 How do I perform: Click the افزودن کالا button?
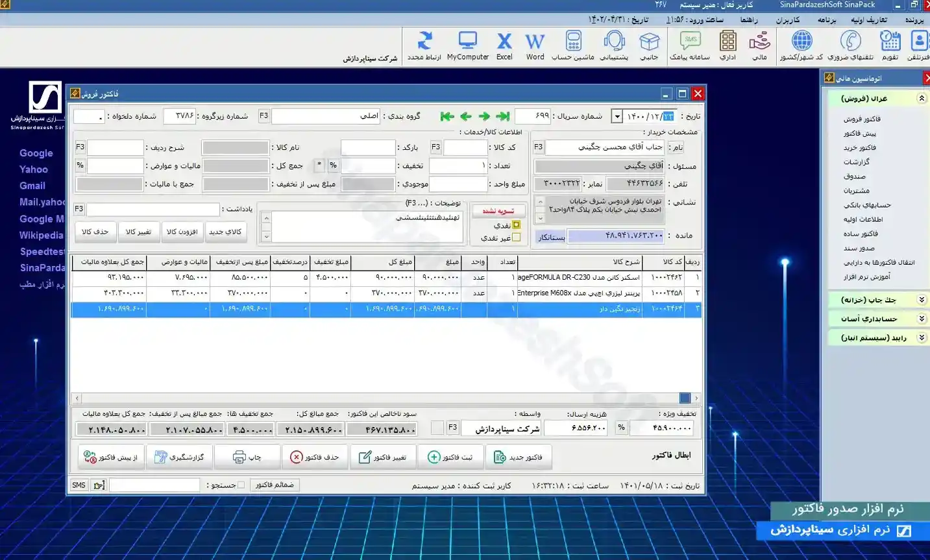pos(182,232)
